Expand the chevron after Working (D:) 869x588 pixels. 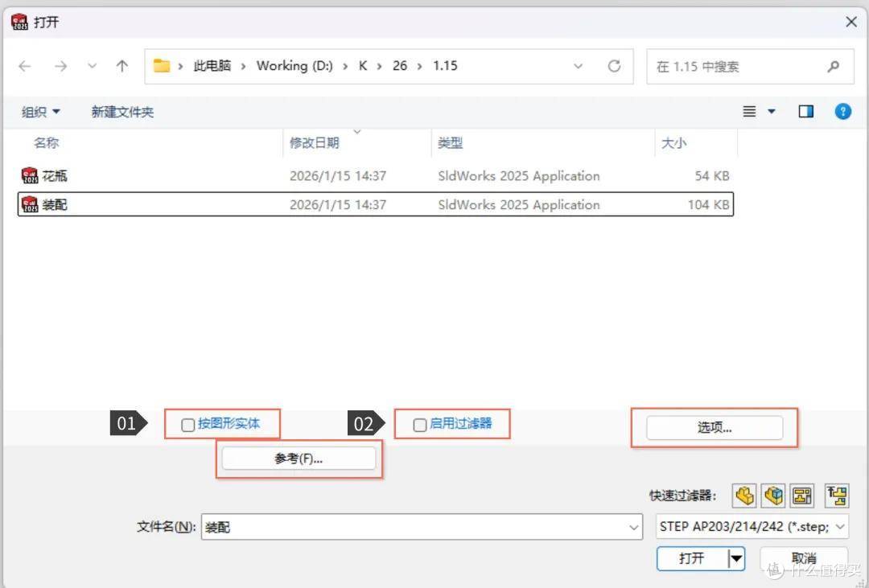345,67
